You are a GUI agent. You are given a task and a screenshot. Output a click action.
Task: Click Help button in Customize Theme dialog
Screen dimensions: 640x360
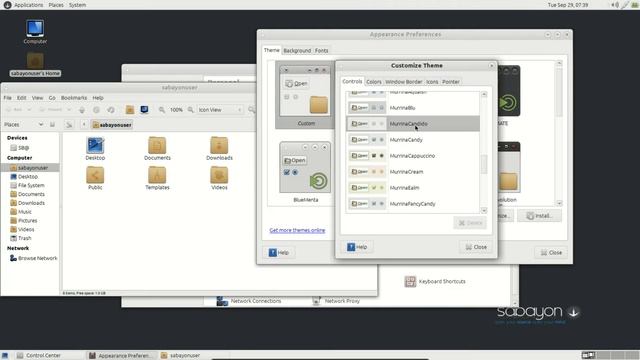coord(357,247)
